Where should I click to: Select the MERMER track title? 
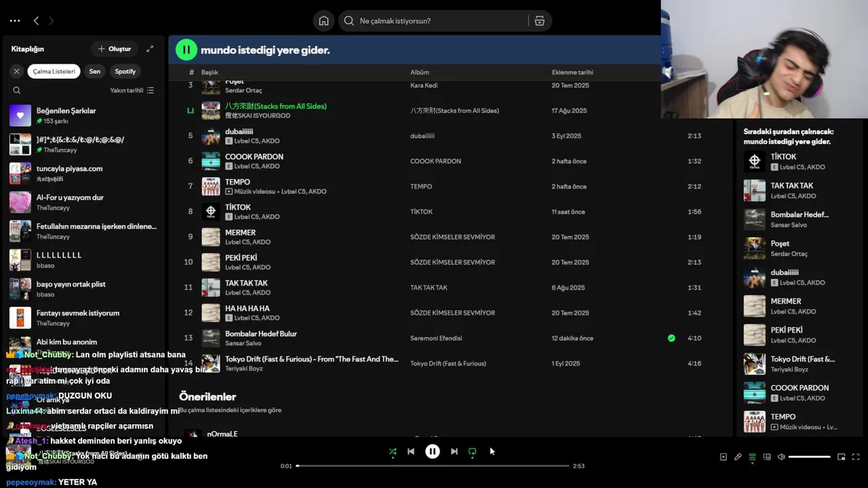click(x=240, y=232)
